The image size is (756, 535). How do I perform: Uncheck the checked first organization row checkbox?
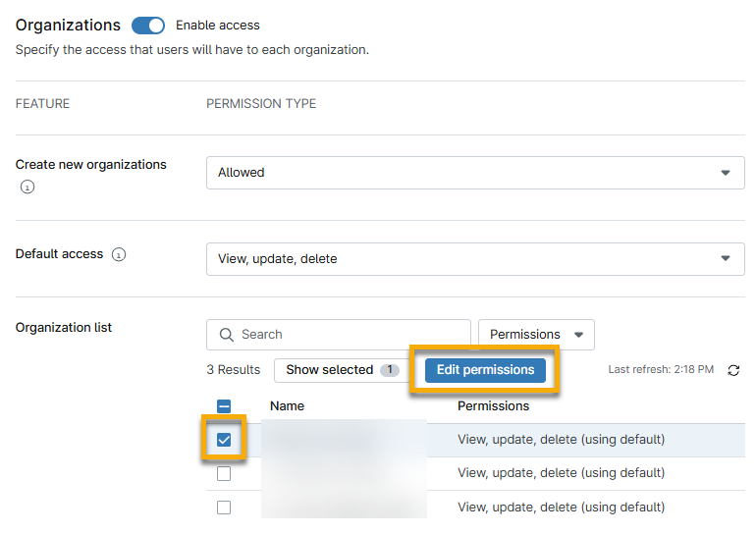point(224,440)
